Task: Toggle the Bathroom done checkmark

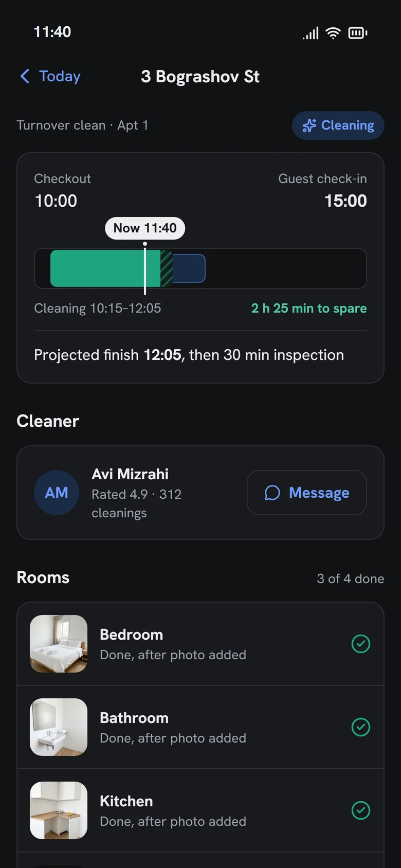Action: pyautogui.click(x=361, y=727)
